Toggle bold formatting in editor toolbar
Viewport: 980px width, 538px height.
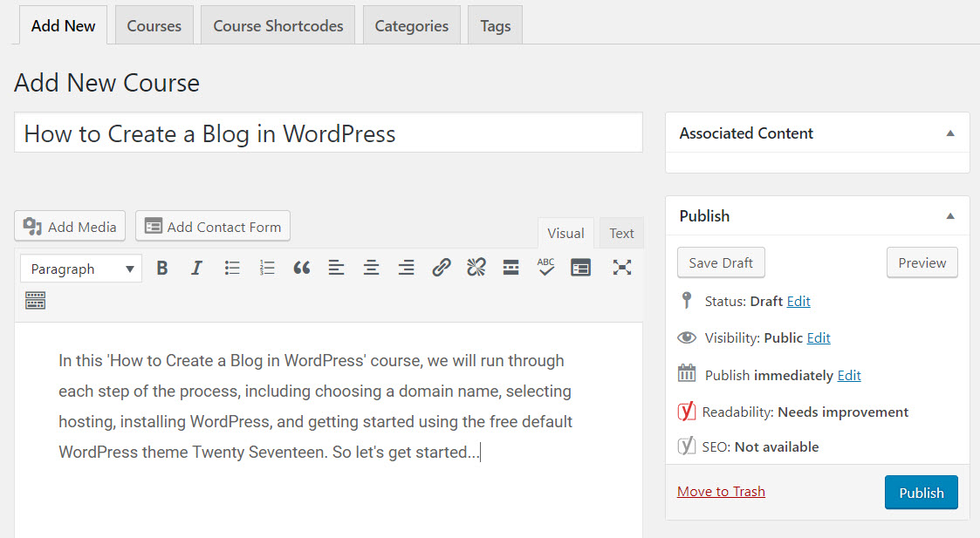[x=161, y=268]
